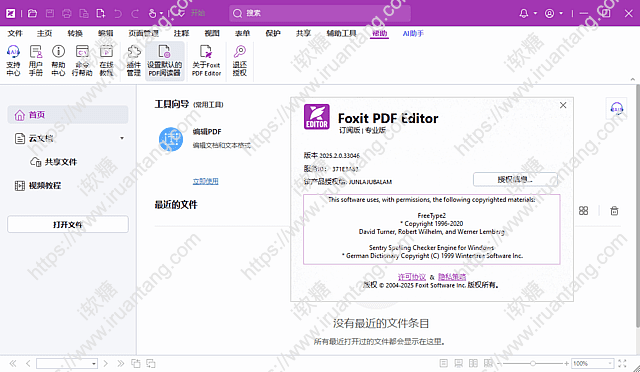Switch to the 转换 tab
The image size is (640, 372).
tap(75, 33)
